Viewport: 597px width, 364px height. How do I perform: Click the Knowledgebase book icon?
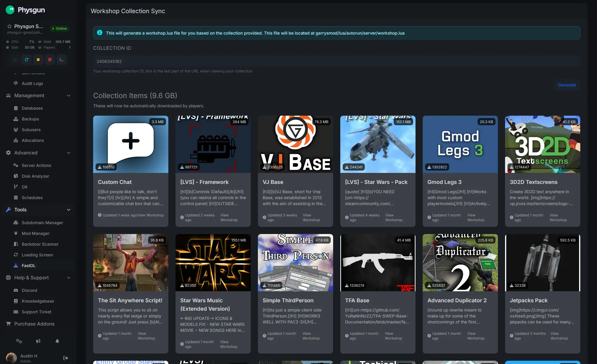pos(16,301)
